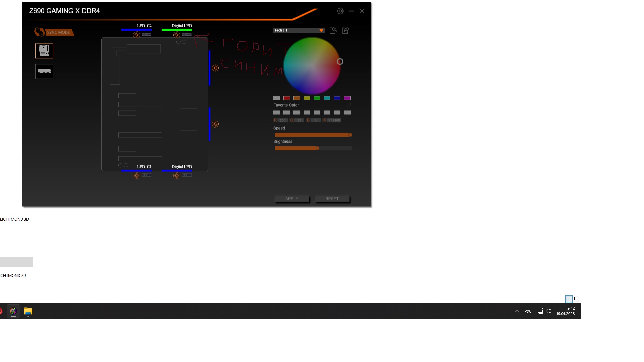The width and height of the screenshot is (644, 362).
Task: Click the LED_C1 header light icon
Action: 137,175
